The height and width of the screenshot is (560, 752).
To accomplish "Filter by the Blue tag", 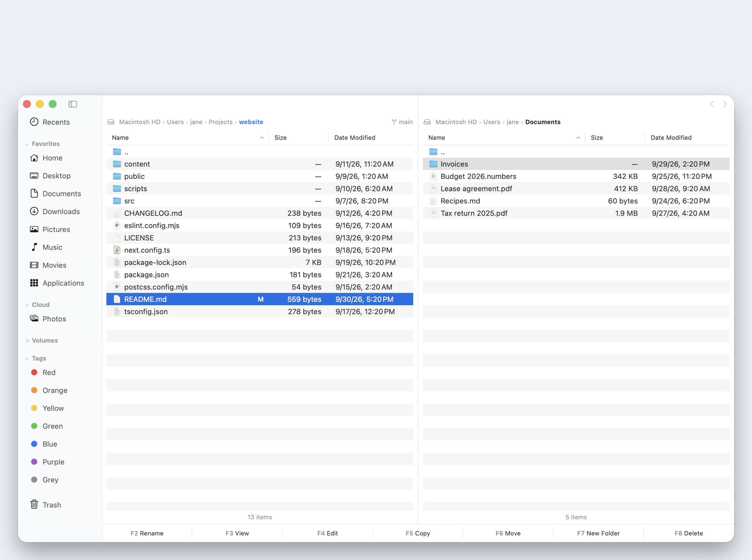I will (x=44, y=444).
